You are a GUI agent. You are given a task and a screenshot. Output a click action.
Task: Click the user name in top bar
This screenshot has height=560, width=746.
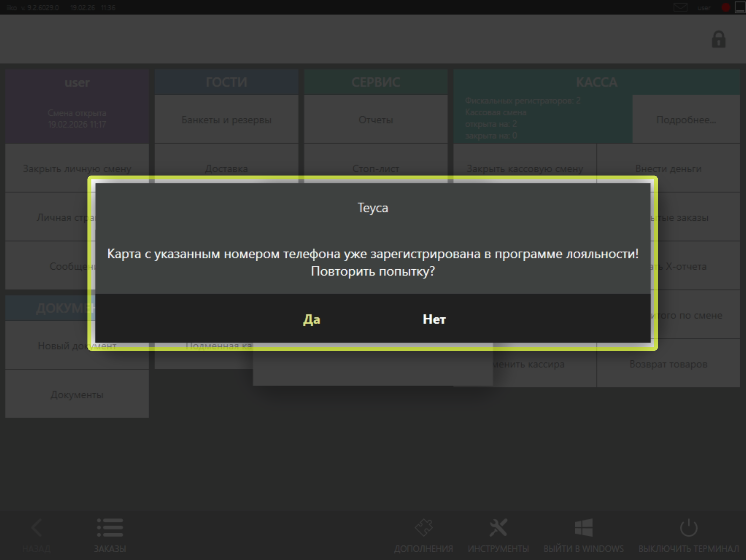704,8
